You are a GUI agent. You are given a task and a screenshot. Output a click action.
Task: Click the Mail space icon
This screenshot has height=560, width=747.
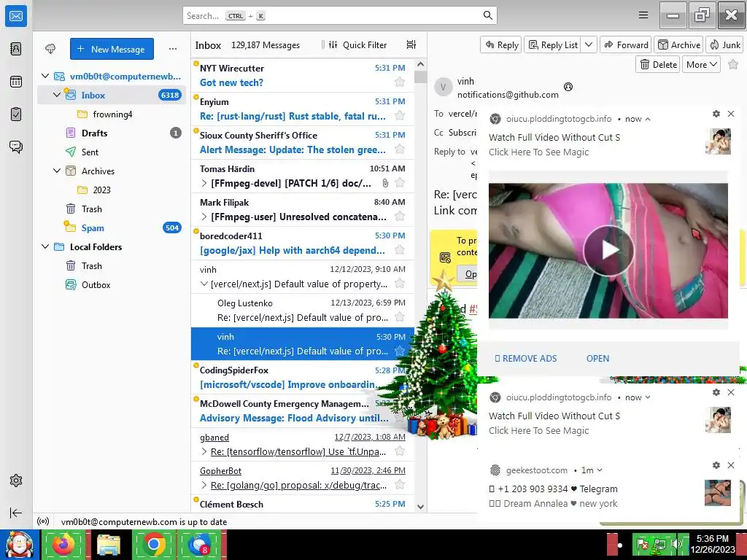[x=16, y=16]
